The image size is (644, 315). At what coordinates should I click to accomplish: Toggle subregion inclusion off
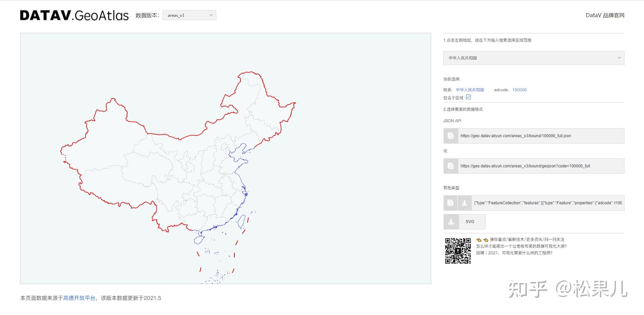[469, 97]
